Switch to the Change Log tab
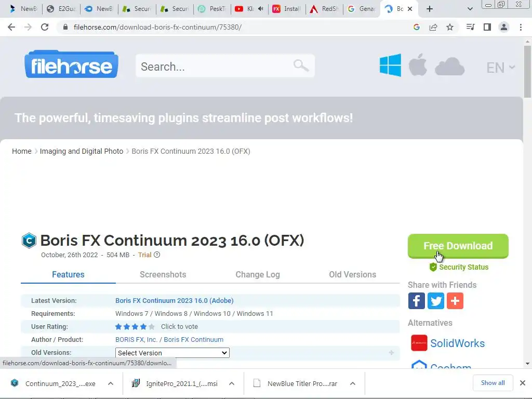 [x=258, y=274]
